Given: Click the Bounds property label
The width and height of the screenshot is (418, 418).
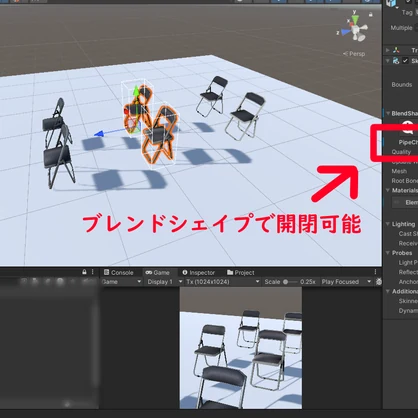Looking at the screenshot, I should click(x=402, y=85).
